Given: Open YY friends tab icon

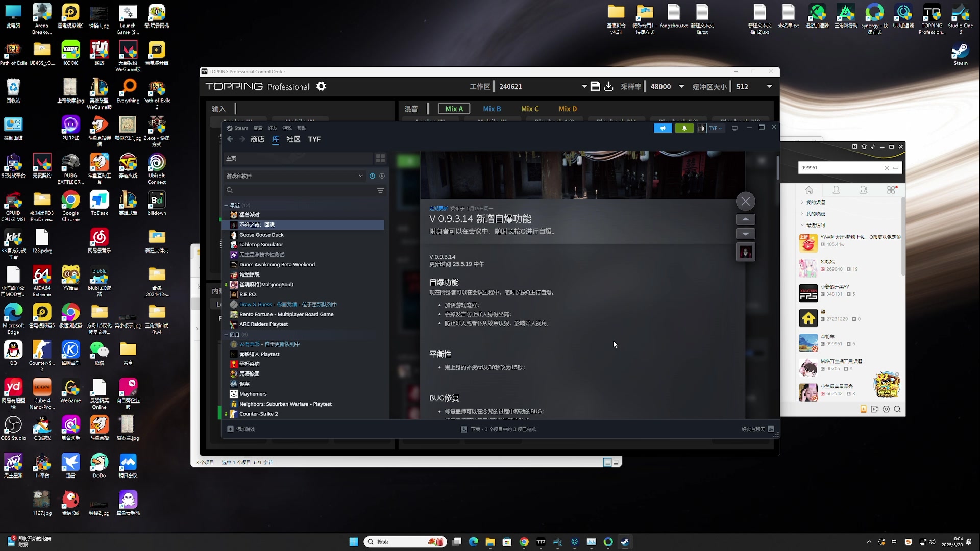Looking at the screenshot, I should pyautogui.click(x=836, y=190).
